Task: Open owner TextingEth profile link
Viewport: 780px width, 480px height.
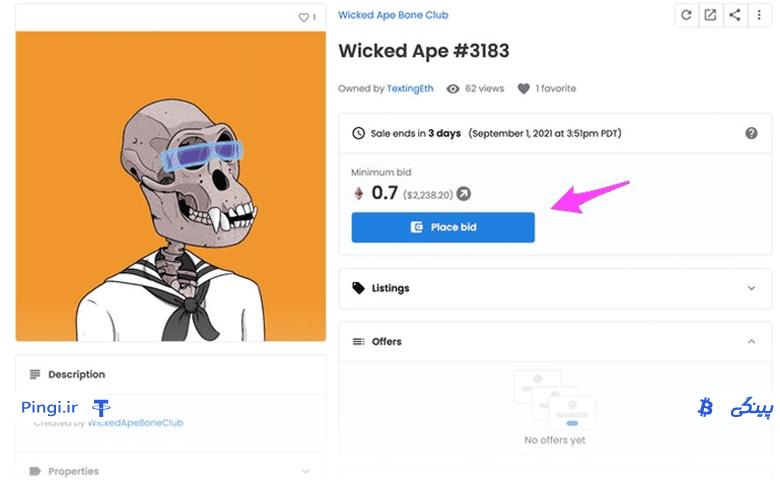Action: (x=410, y=89)
